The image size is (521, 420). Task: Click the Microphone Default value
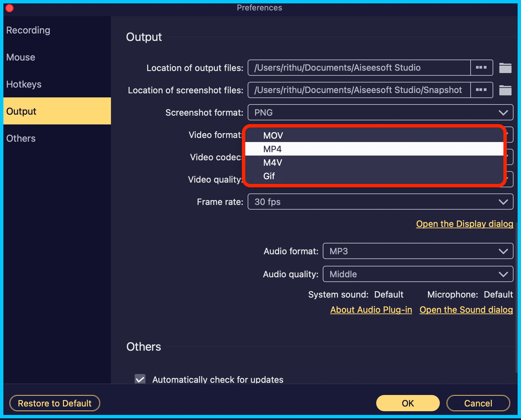point(498,295)
